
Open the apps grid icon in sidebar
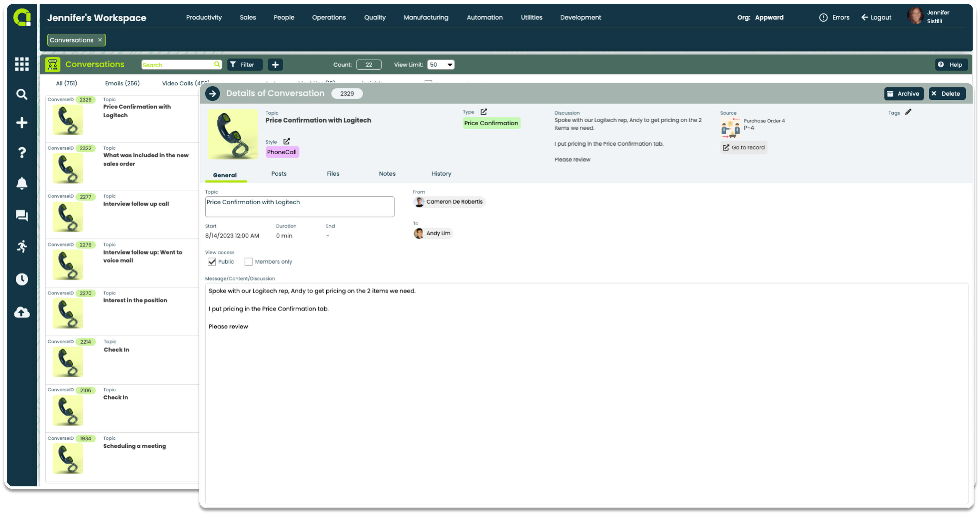click(22, 64)
